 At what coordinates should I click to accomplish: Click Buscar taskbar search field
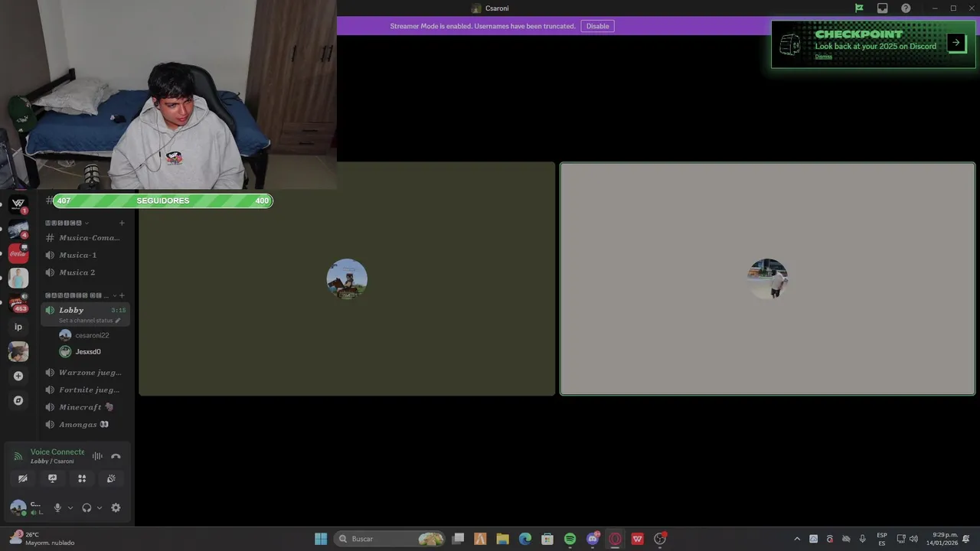[x=390, y=539]
